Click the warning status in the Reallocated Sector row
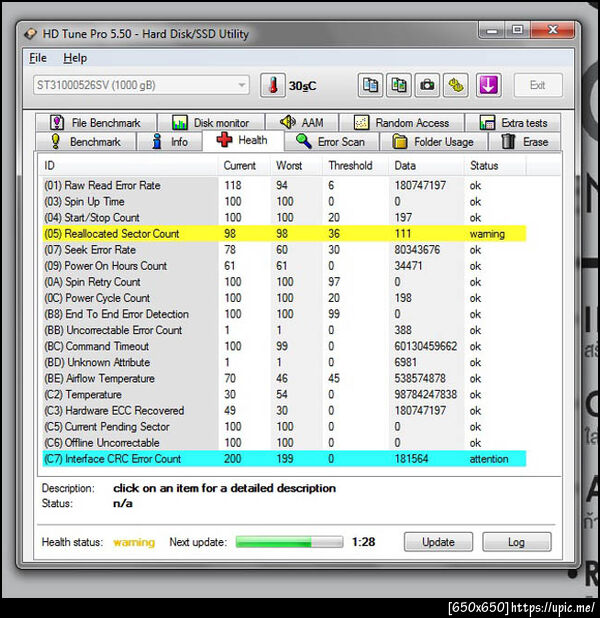This screenshot has width=600, height=618. point(487,234)
